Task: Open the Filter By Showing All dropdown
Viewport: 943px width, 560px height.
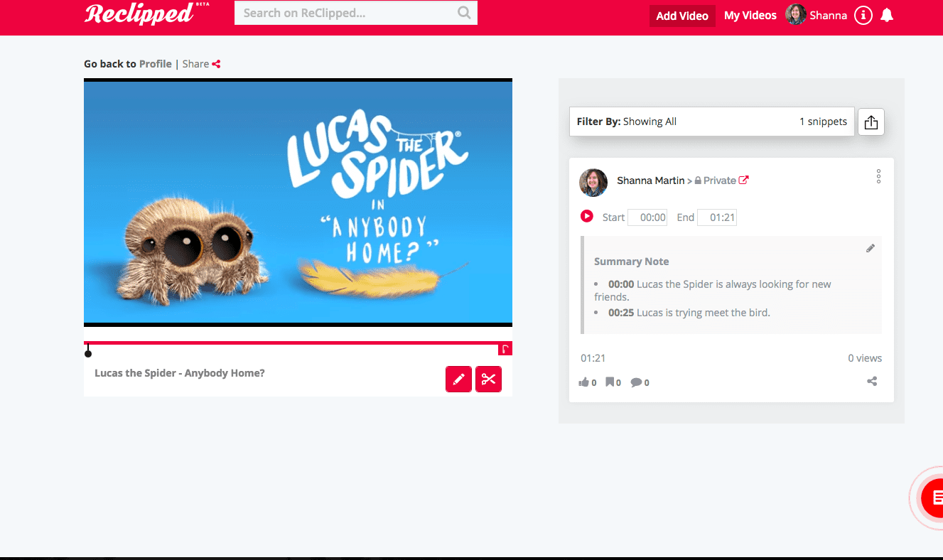Action: tap(712, 122)
